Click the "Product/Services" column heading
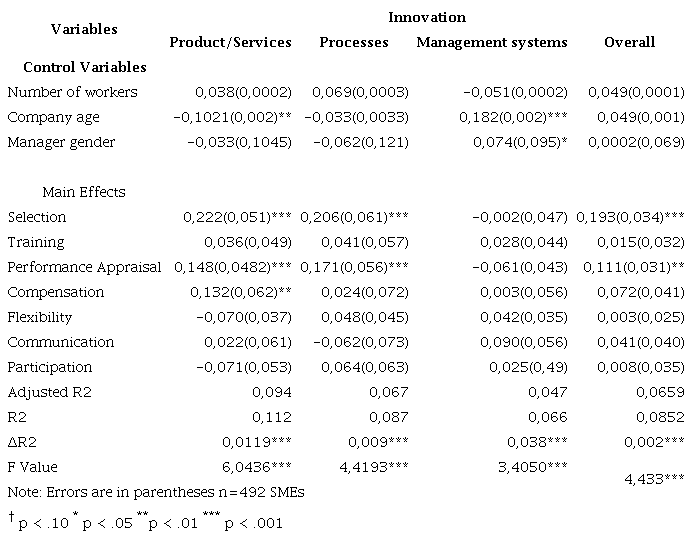Image resolution: width=693 pixels, height=539 pixels. tap(230, 42)
